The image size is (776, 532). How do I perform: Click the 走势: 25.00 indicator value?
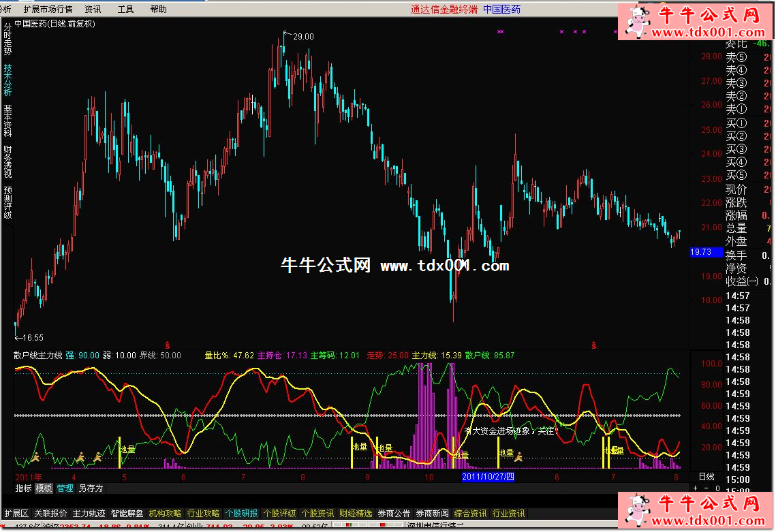point(388,356)
